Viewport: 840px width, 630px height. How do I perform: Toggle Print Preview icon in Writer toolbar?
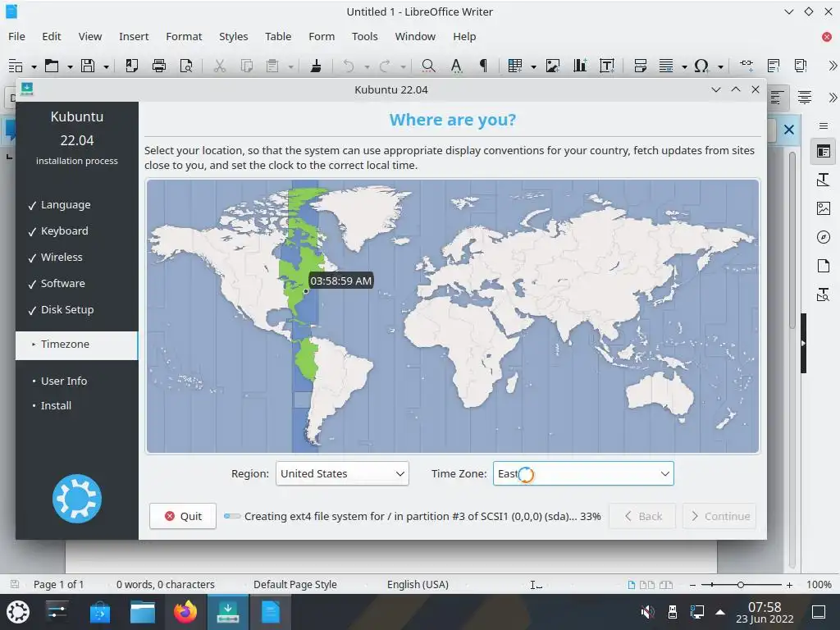click(x=186, y=66)
